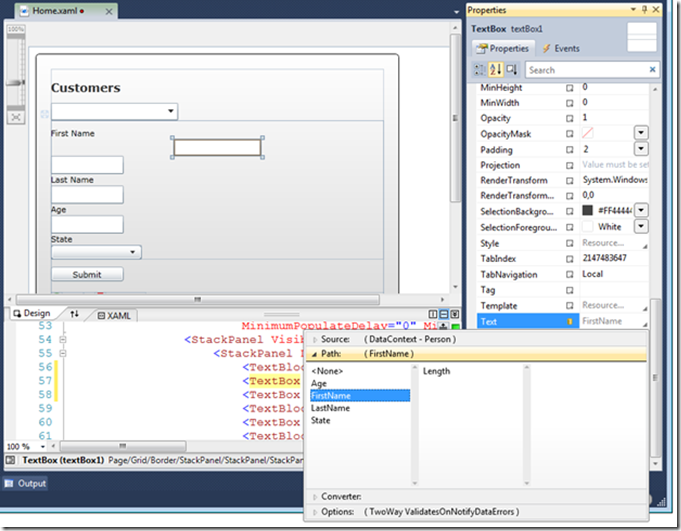Switch to the Design view tab
This screenshot has height=531, width=681.
pos(32,313)
